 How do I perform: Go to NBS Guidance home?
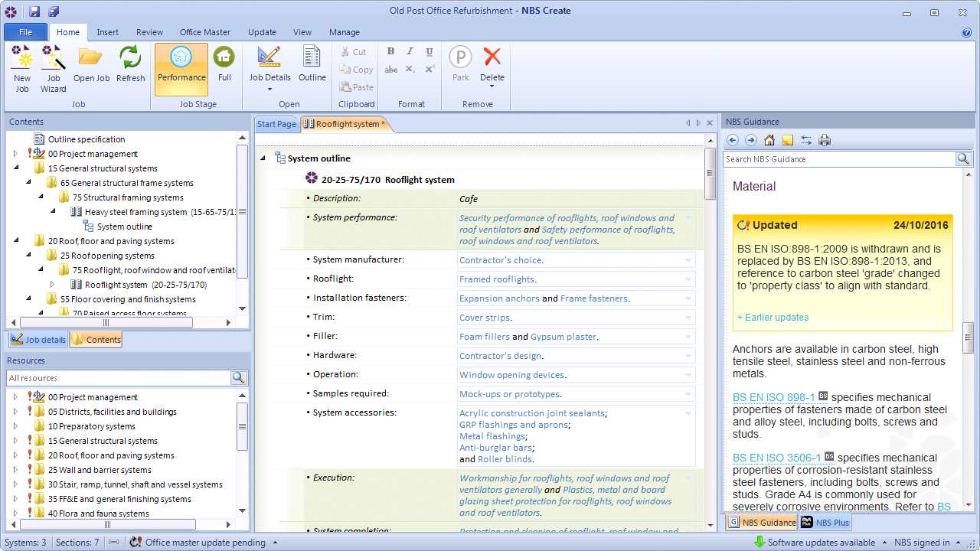point(769,140)
